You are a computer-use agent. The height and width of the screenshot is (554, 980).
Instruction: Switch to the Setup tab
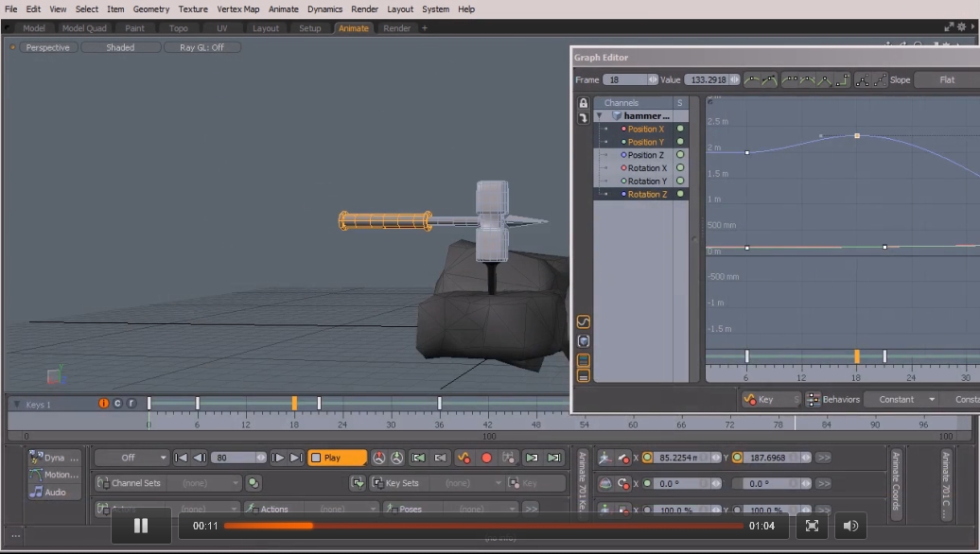pyautogui.click(x=310, y=28)
